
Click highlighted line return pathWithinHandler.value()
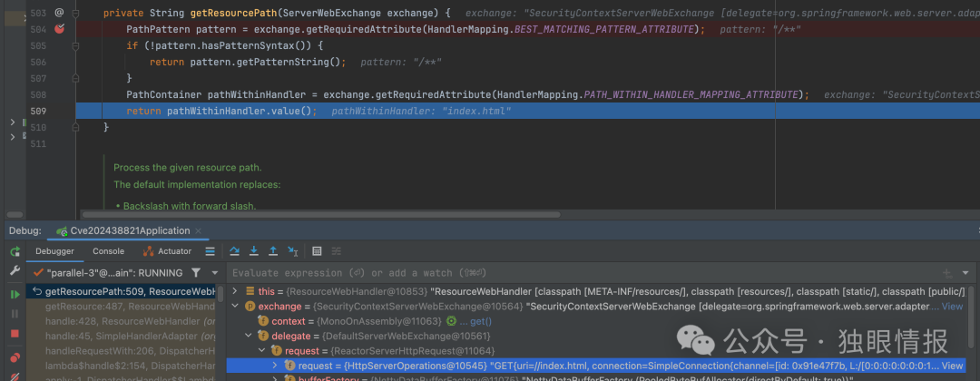pyautogui.click(x=221, y=112)
